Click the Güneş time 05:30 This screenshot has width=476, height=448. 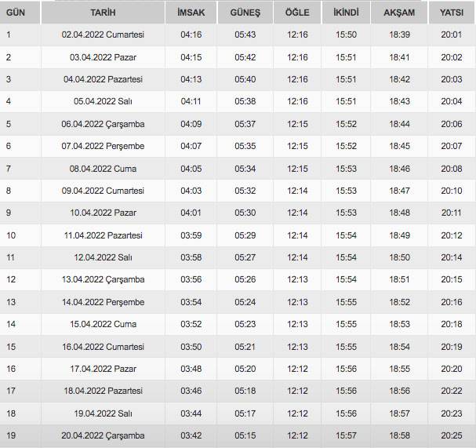[x=245, y=213]
